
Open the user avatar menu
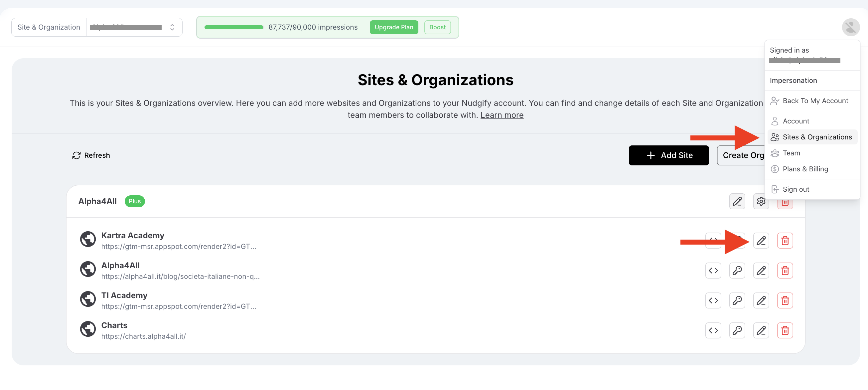[850, 27]
